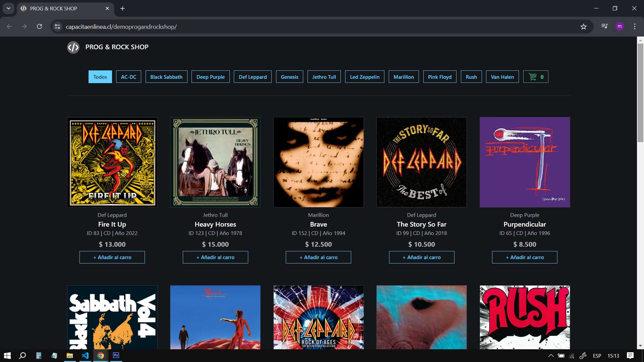Image resolution: width=644 pixels, height=362 pixels.
Task: Open a new browser tab
Action: click(x=123, y=8)
